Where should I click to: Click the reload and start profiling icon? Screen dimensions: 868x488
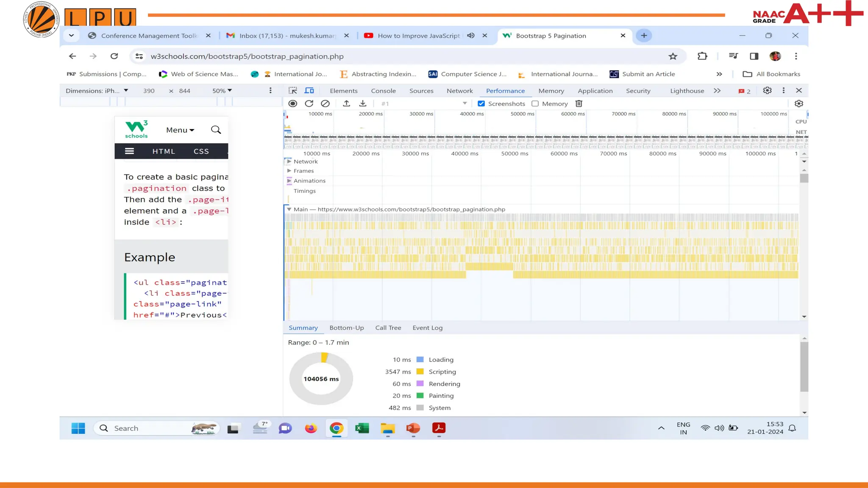pyautogui.click(x=309, y=103)
